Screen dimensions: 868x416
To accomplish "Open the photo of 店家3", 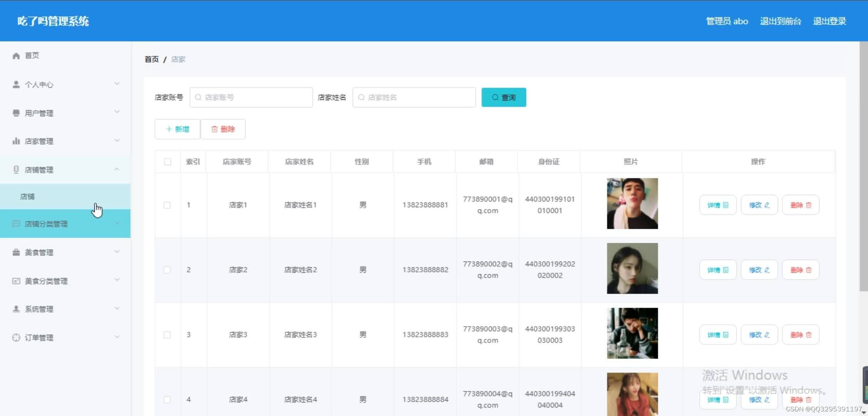I will click(x=632, y=333).
